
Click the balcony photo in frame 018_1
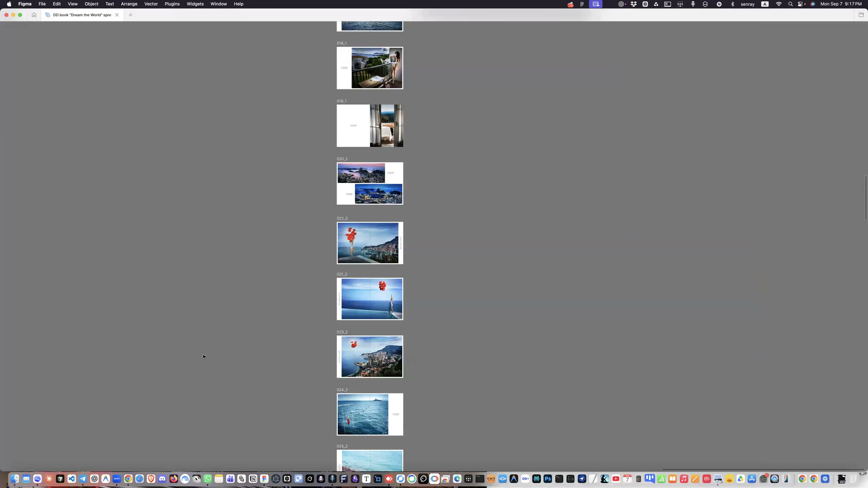coord(377,68)
